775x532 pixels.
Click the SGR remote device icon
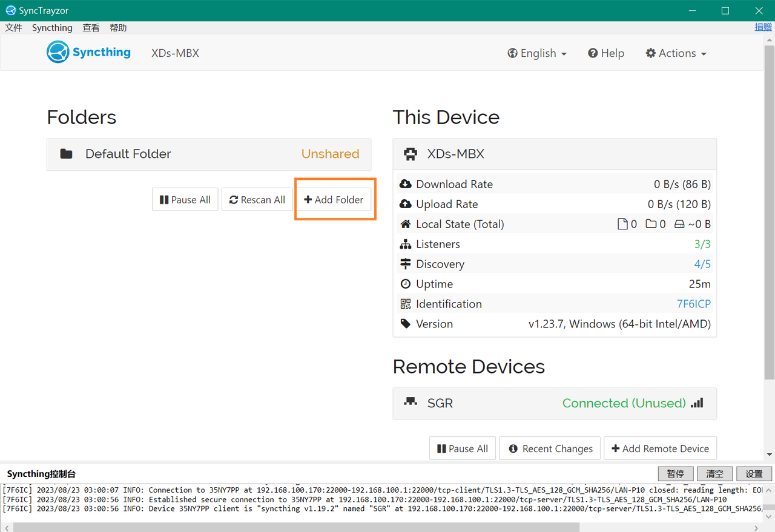411,402
